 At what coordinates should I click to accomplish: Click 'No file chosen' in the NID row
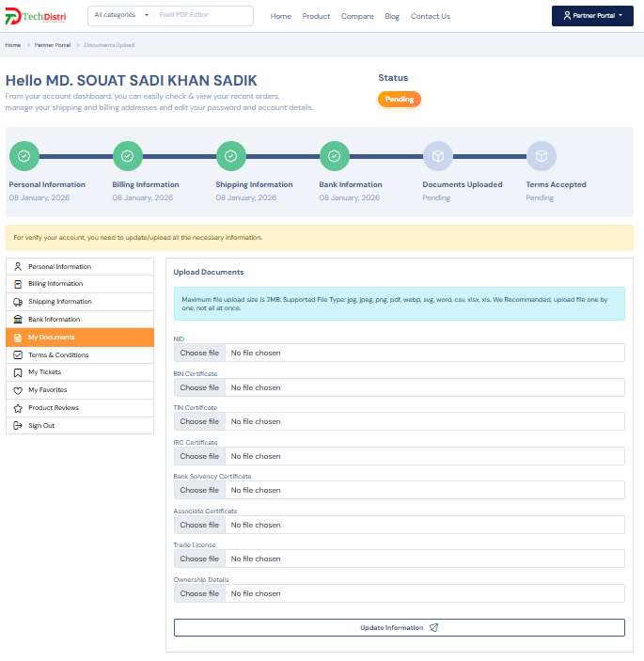(256, 353)
